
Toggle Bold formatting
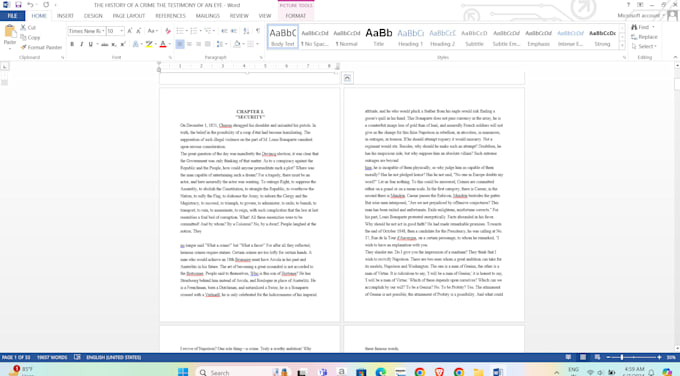72,44
